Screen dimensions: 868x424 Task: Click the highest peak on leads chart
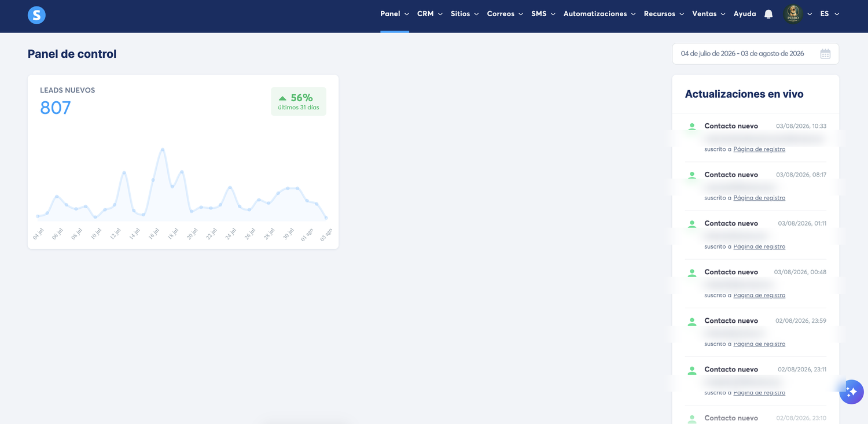[x=163, y=149]
